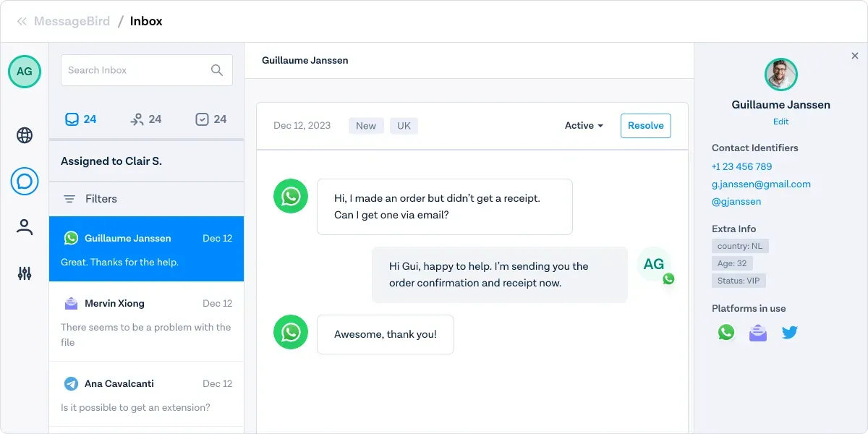Open the contacts person icon in sidebar
The image size is (868, 434).
coord(25,227)
